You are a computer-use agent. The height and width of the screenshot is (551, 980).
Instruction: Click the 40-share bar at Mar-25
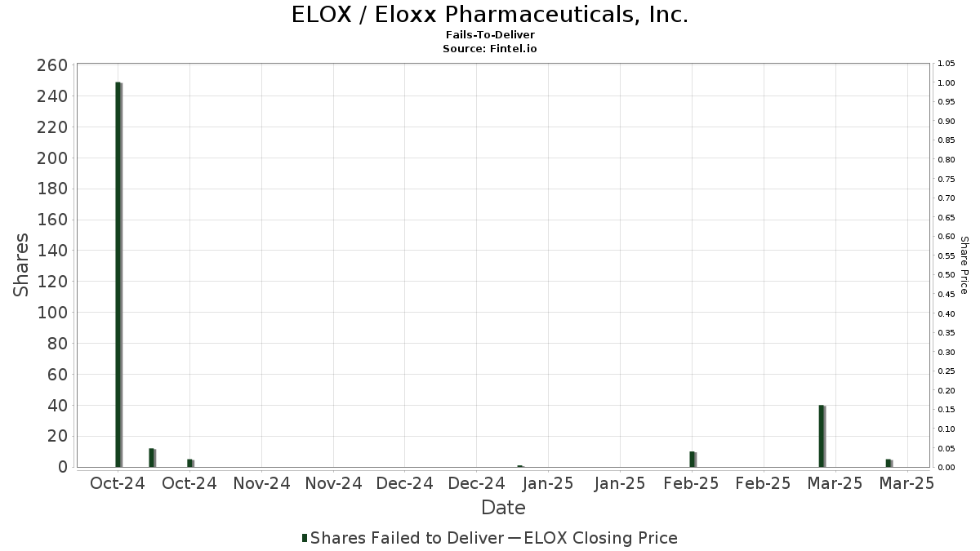pyautogui.click(x=822, y=436)
